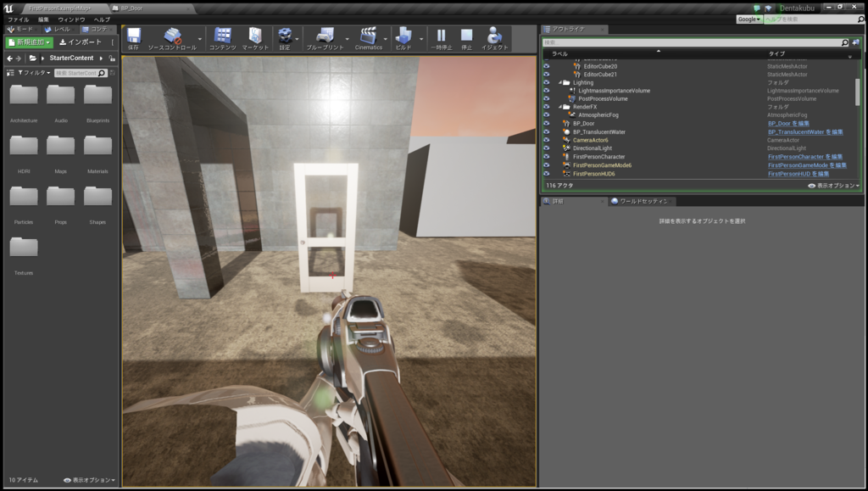Toggle visibility of EditorCube21
868x491 pixels.
pos(547,74)
